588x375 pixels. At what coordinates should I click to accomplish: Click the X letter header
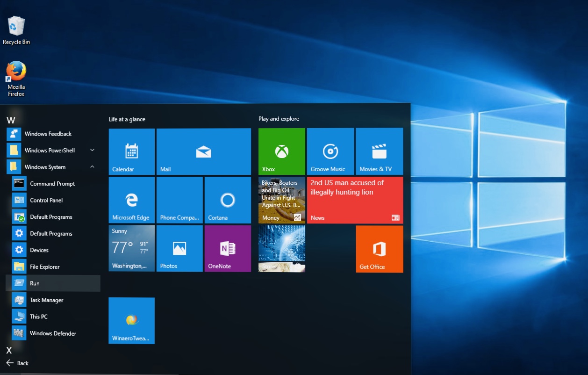pyautogui.click(x=9, y=350)
